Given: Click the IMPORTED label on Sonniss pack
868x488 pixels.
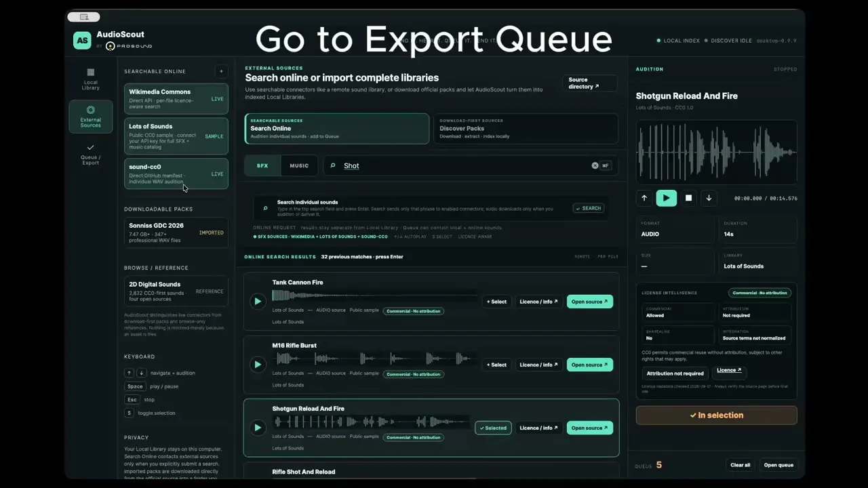Looking at the screenshot, I should tap(212, 232).
